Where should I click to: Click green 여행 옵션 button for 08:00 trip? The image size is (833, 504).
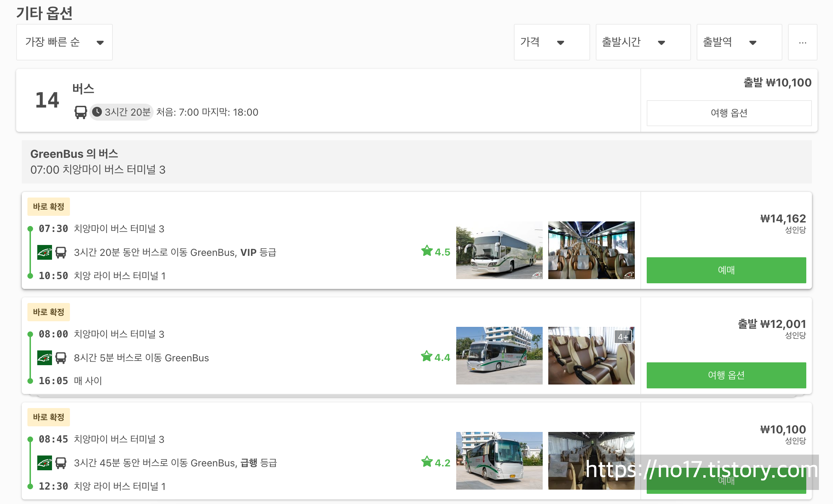726,375
